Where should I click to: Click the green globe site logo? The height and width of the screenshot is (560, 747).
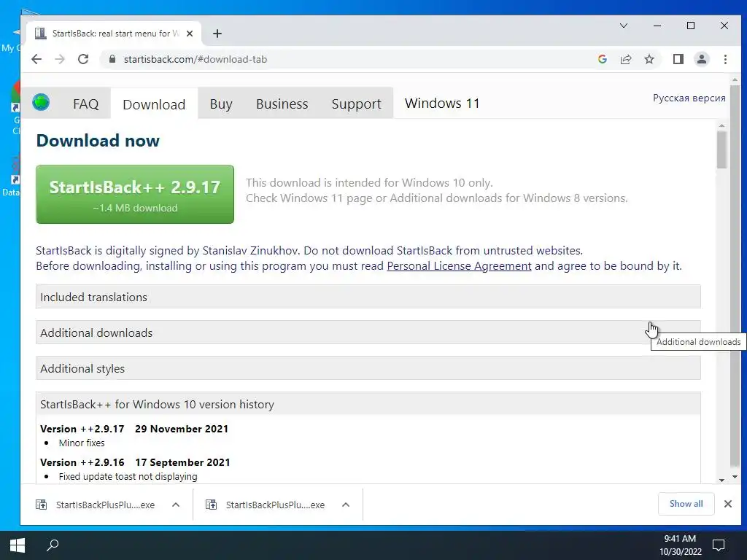tap(41, 102)
